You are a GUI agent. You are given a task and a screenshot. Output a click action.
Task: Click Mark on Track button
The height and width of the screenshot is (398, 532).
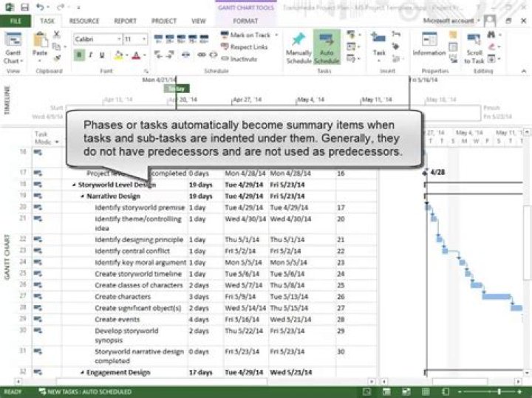(245, 35)
